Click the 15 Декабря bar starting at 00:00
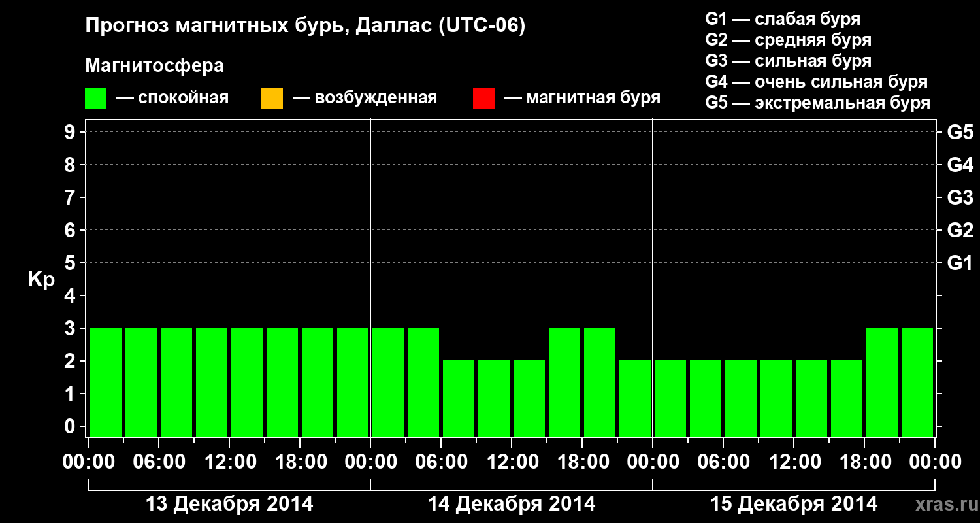Image resolution: width=980 pixels, height=523 pixels. tap(670, 398)
